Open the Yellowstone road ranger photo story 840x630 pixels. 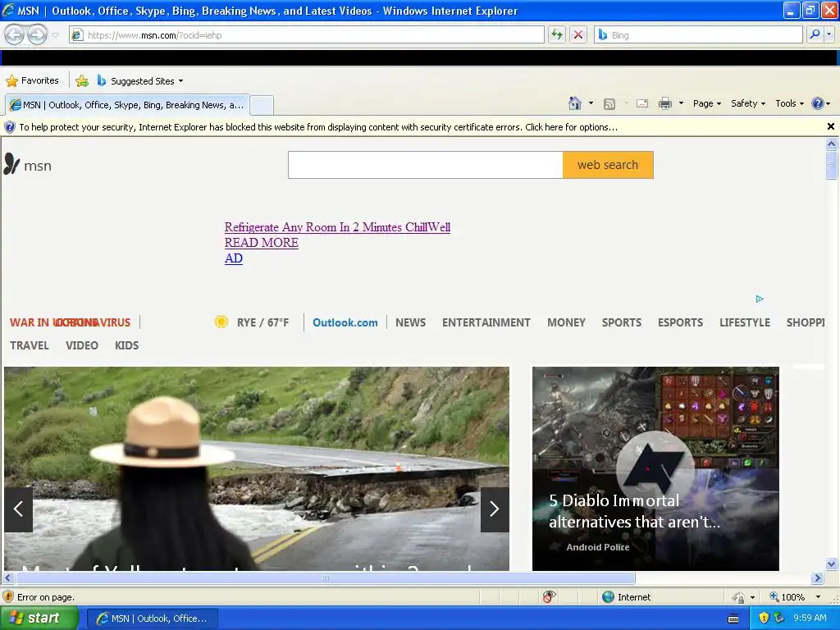click(x=257, y=468)
